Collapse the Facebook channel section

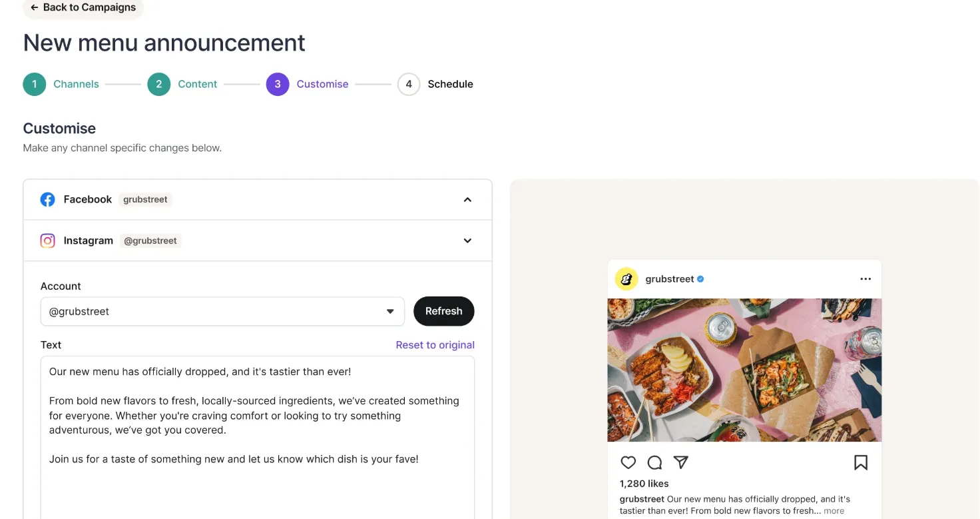[467, 199]
